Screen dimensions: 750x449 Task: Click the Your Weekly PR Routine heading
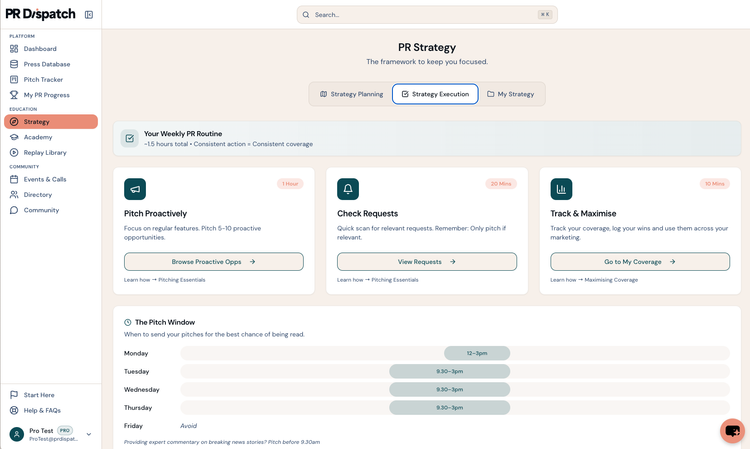click(183, 134)
